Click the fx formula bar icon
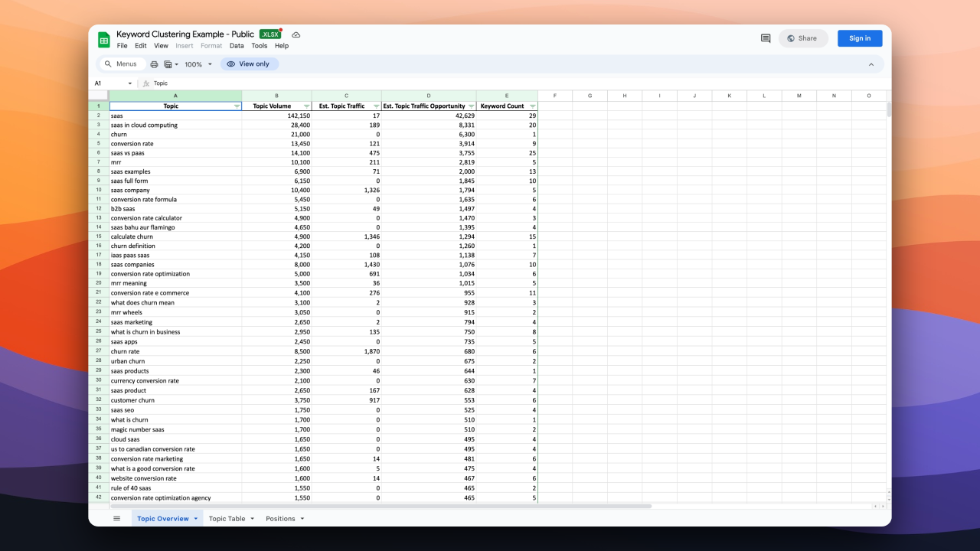Screen dimensions: 980x551 click(146, 83)
